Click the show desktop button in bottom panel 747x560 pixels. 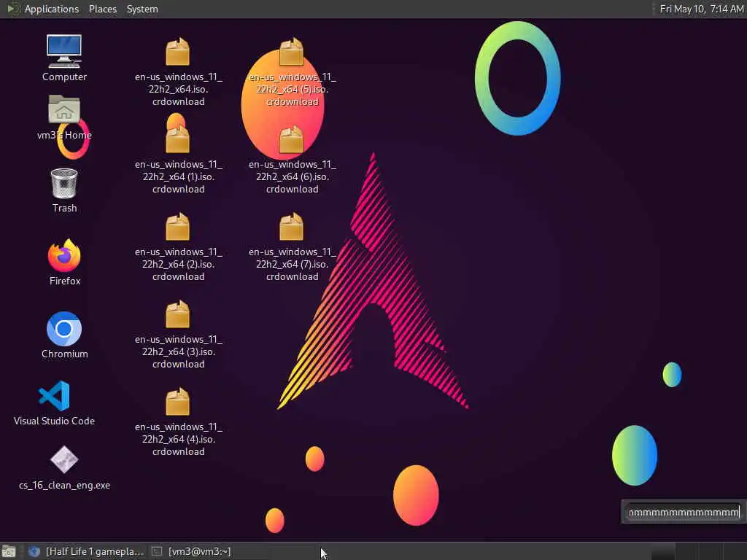pyautogui.click(x=9, y=551)
